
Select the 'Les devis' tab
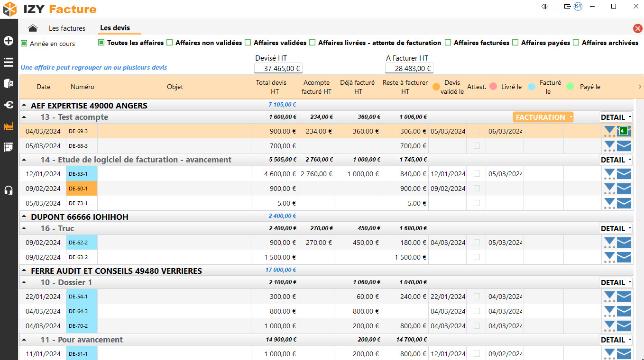tap(115, 28)
